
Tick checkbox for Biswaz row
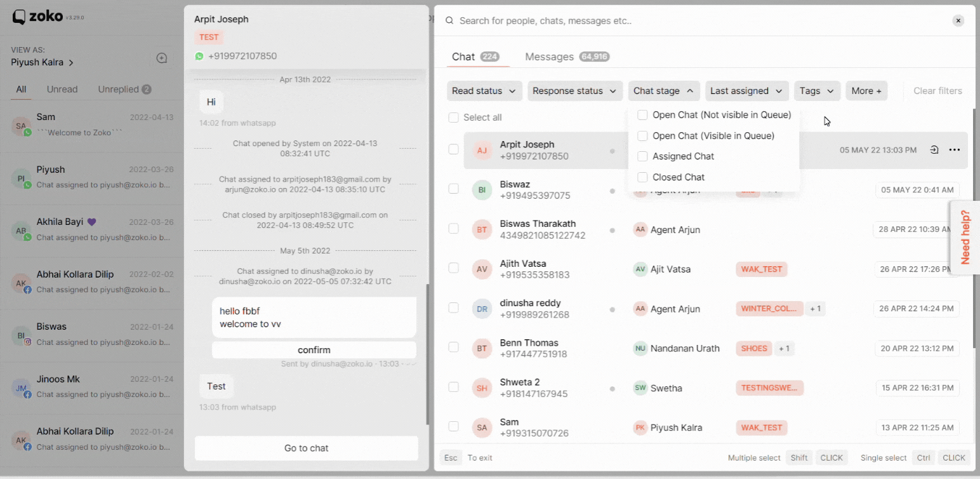[453, 189]
